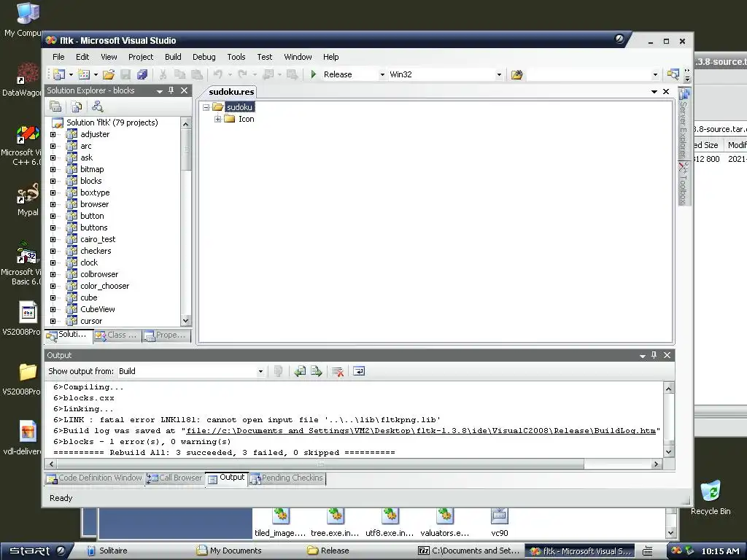Click Solution Explorer scroll down arrow

tap(186, 321)
